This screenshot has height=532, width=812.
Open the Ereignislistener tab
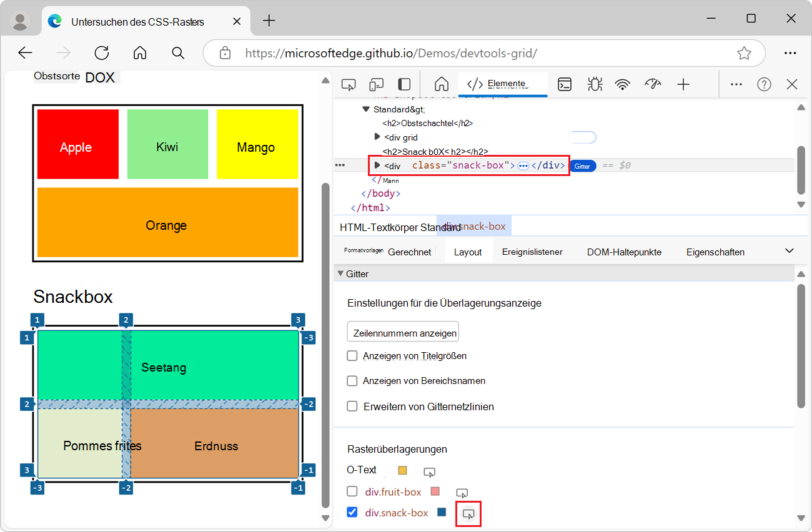(532, 251)
